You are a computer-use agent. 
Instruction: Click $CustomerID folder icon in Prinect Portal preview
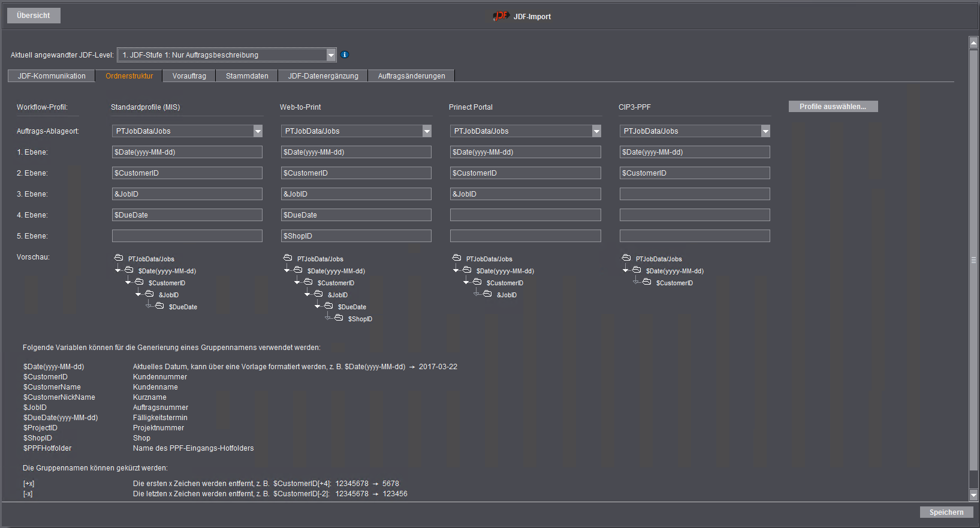[477, 282]
